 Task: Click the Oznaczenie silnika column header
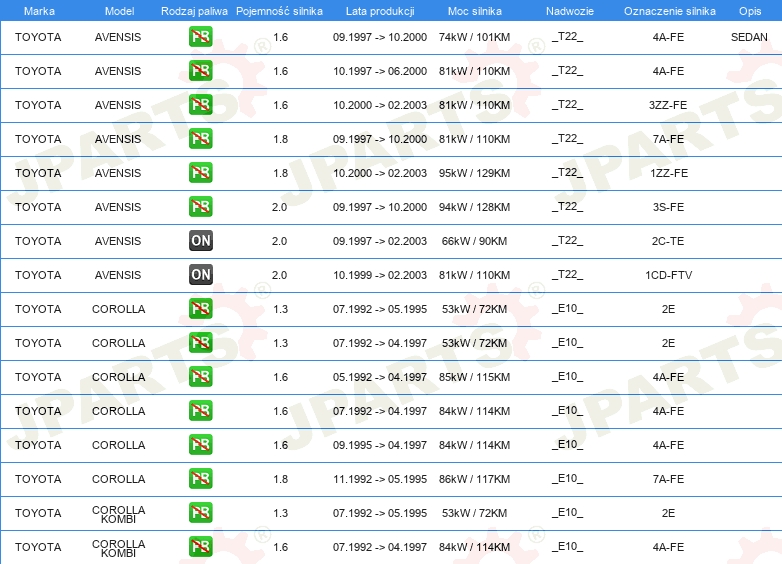(669, 11)
